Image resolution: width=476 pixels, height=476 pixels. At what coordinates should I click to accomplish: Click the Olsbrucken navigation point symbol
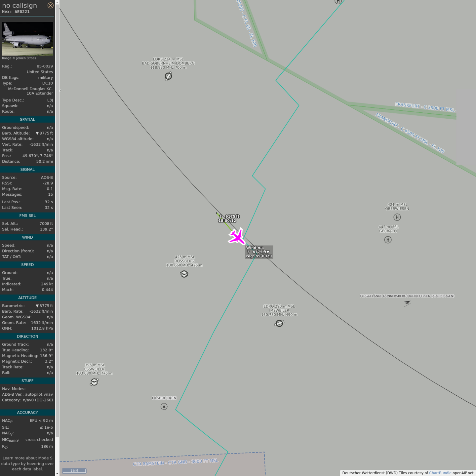coord(164,406)
